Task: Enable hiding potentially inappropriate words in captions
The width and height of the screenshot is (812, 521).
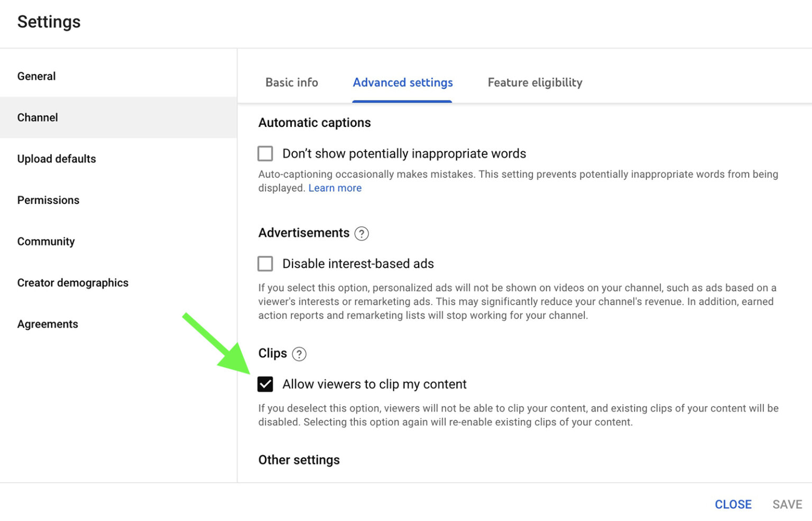Action: [x=265, y=153]
